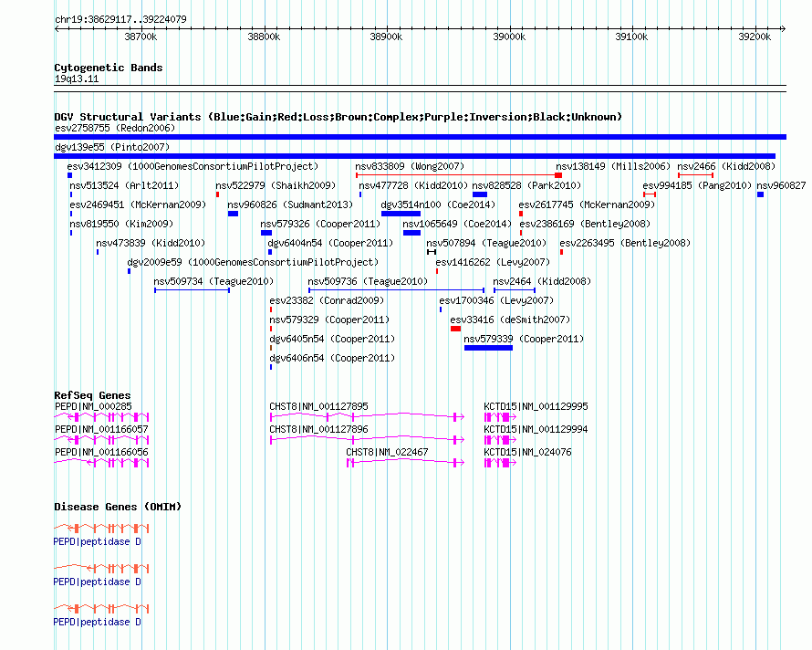The height and width of the screenshot is (650, 812).
Task: Select KCTD15|NM_024076 gene label
Action: pos(527,453)
